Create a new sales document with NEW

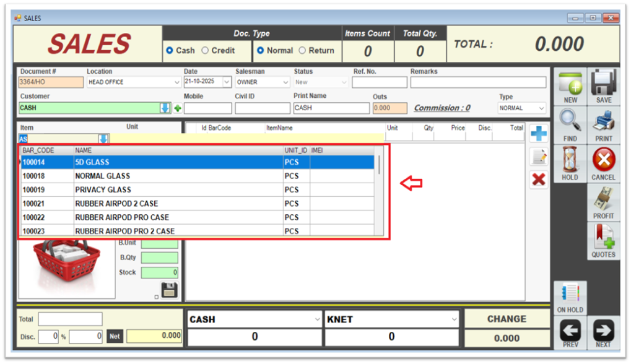[x=569, y=84]
